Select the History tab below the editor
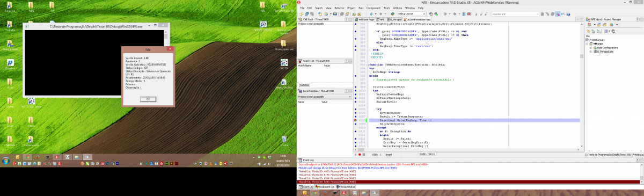Viewport: 644px width, 196px height. pos(431,154)
